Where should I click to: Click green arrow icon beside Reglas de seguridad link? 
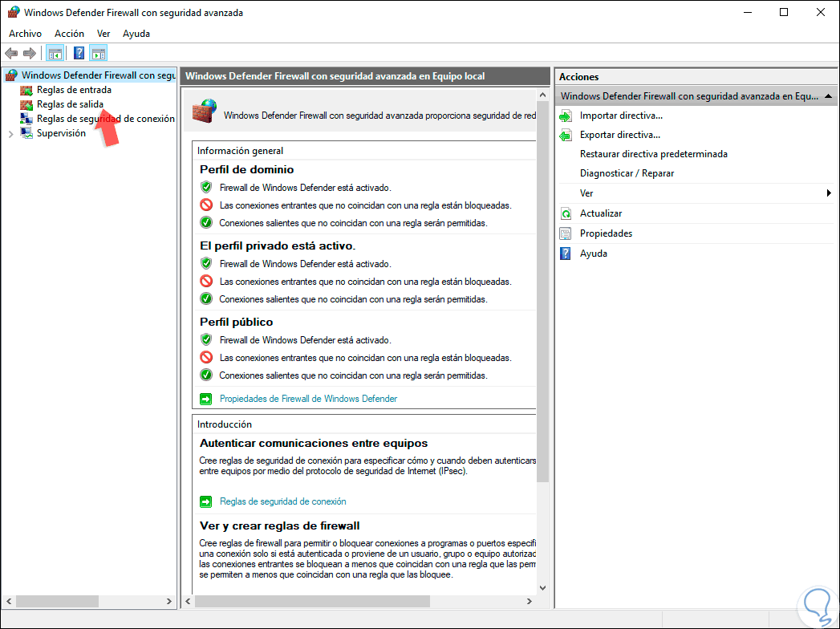pyautogui.click(x=205, y=501)
